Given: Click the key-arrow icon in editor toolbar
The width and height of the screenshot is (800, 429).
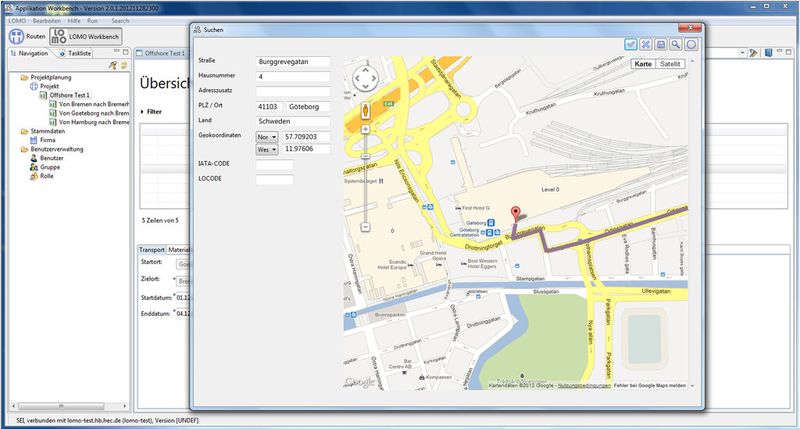Looking at the screenshot, I should 753,53.
